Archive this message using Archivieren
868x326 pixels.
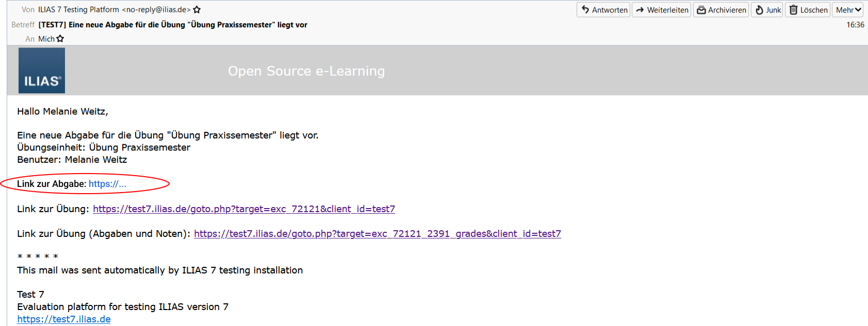click(721, 10)
